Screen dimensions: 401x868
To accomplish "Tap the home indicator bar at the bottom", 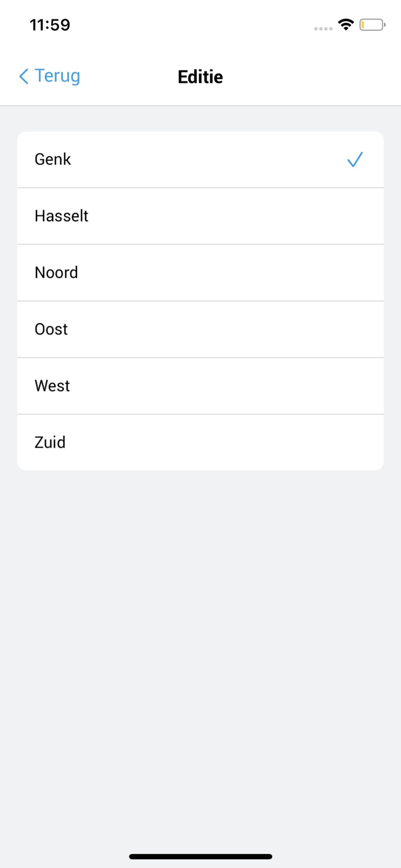I will 200,856.
